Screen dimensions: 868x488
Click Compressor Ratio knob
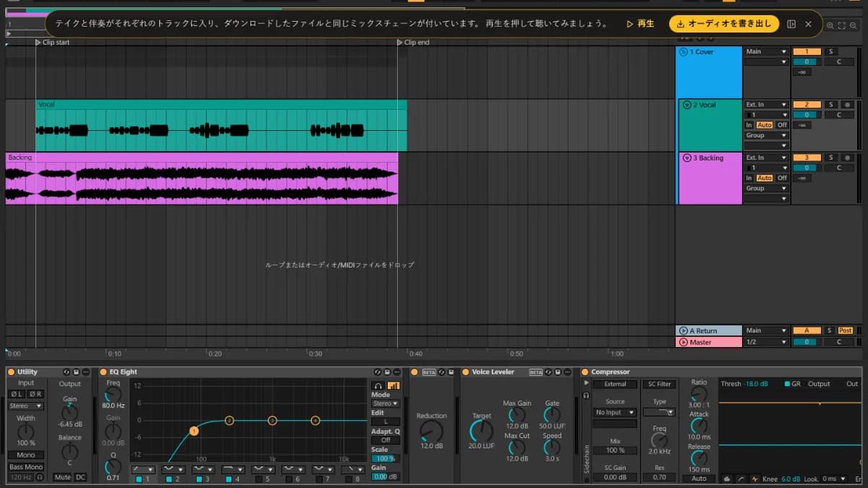[x=699, y=393]
